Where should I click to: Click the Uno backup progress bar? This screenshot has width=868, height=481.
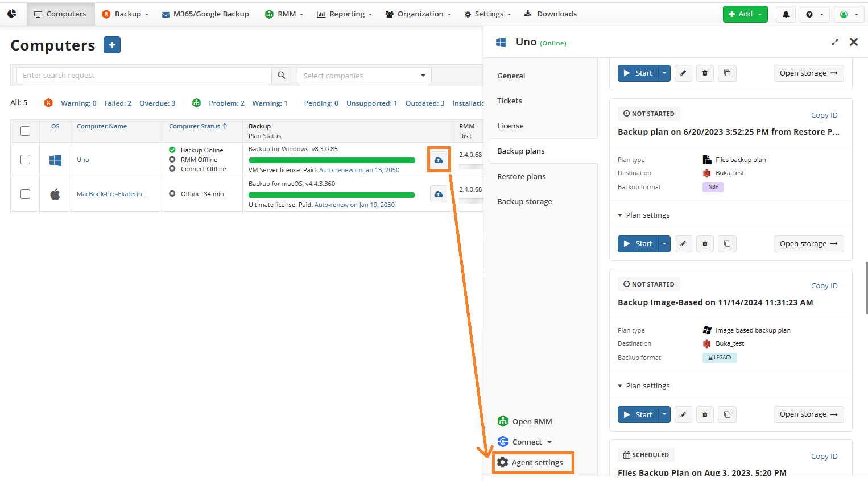point(332,160)
